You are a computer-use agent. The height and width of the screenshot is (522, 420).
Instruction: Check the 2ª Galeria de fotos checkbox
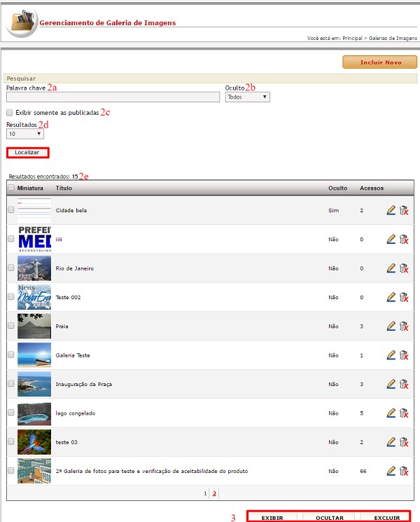tap(11, 470)
